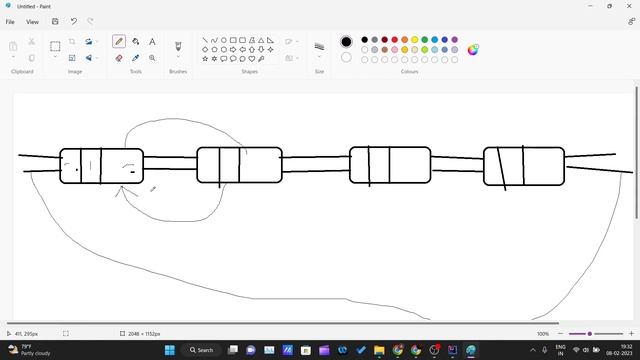Select the Line shape

(x=205, y=40)
